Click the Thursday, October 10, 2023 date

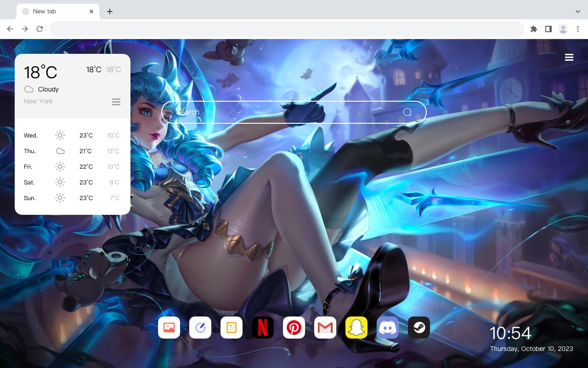[x=531, y=349]
